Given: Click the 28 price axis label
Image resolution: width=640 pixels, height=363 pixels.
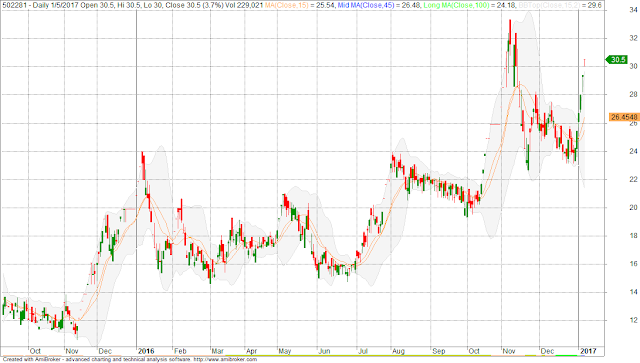Looking at the screenshot, I should coord(633,94).
